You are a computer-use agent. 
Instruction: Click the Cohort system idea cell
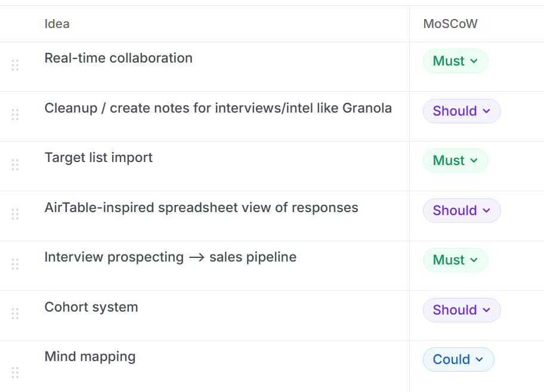point(91,307)
